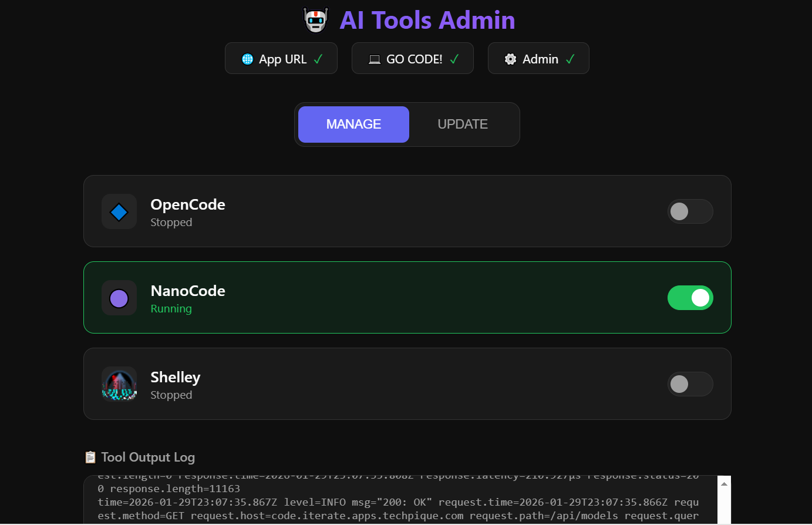Enable the OpenCode service toggle

690,211
